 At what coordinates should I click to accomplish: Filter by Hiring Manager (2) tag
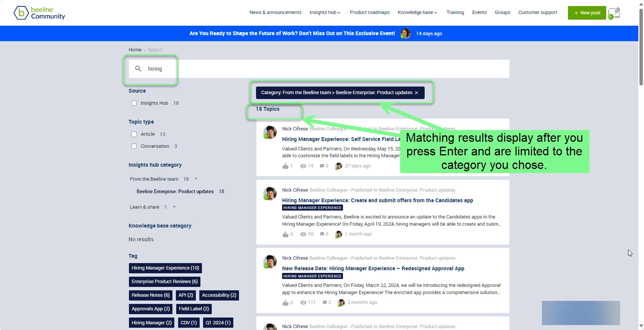point(152,323)
